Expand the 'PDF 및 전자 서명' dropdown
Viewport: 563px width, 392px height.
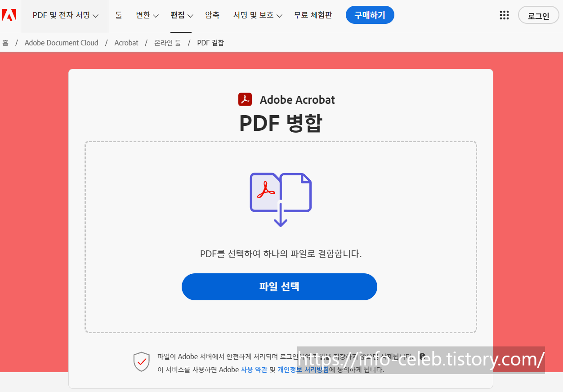66,15
